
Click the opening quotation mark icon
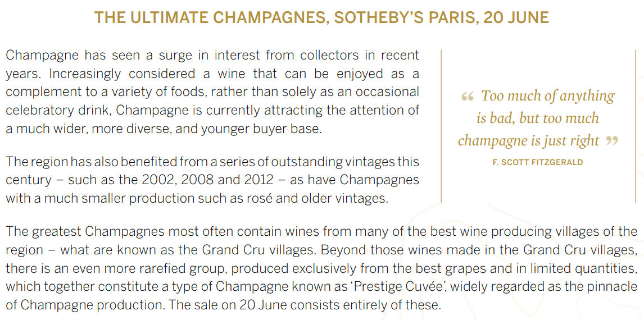(x=468, y=97)
